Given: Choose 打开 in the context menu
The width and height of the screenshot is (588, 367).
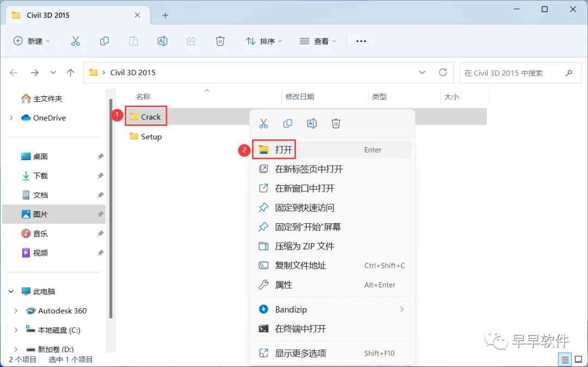Looking at the screenshot, I should [x=332, y=150].
